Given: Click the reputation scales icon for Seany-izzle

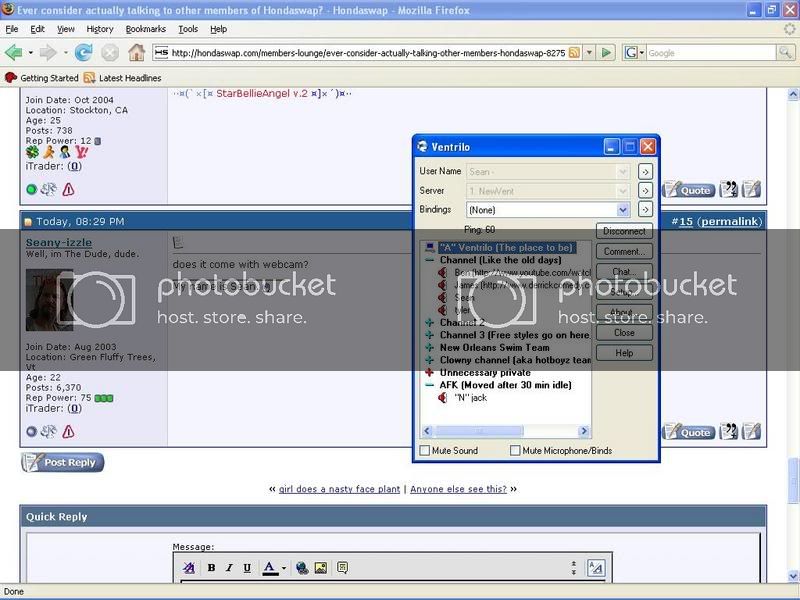Looking at the screenshot, I should [x=48, y=432].
